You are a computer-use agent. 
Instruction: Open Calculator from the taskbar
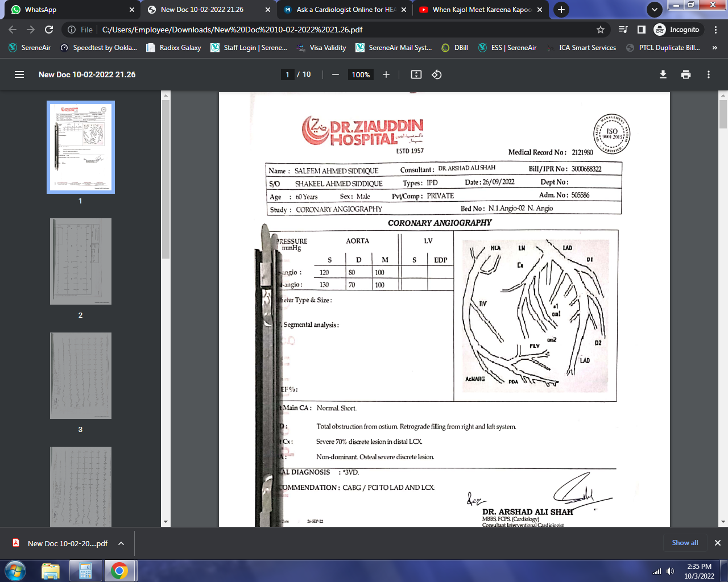pyautogui.click(x=85, y=571)
